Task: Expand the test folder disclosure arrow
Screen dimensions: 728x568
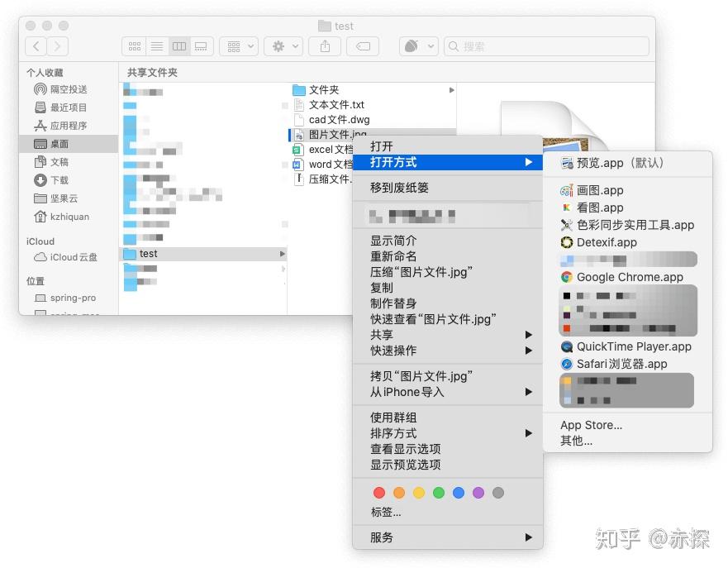Action: [283, 254]
